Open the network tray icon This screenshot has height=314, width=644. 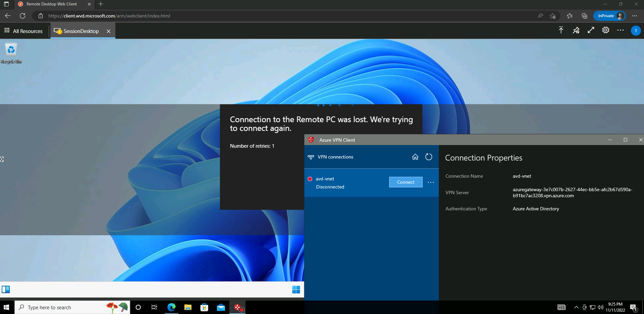click(593, 307)
